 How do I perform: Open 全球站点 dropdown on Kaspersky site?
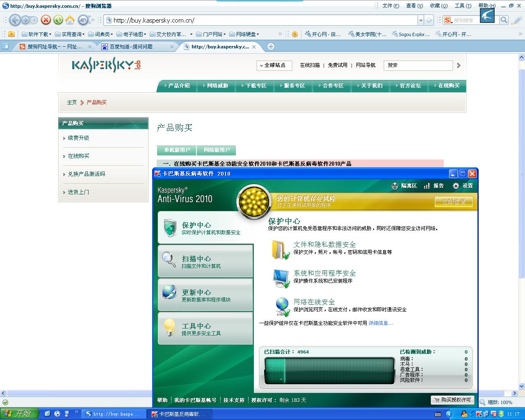[274, 65]
